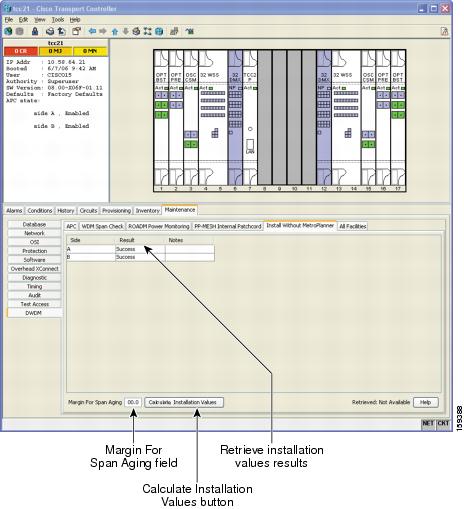
Task: Click the NET status bar indicator
Action: click(x=428, y=424)
